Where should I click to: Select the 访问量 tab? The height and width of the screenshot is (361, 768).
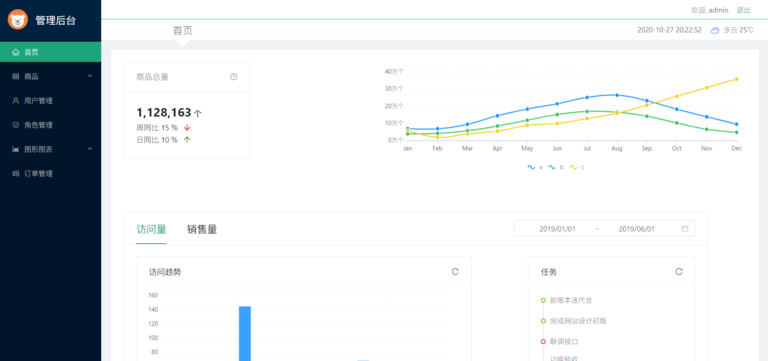[151, 229]
